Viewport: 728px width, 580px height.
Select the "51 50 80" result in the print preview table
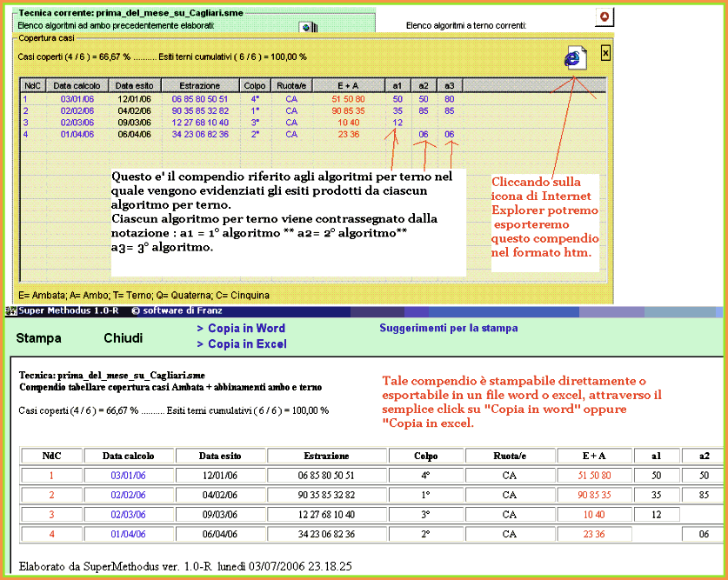tap(594, 476)
